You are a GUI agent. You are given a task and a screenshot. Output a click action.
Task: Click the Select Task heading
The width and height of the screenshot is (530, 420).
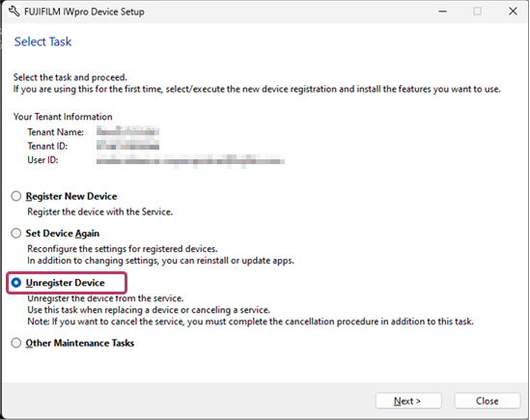click(x=42, y=42)
